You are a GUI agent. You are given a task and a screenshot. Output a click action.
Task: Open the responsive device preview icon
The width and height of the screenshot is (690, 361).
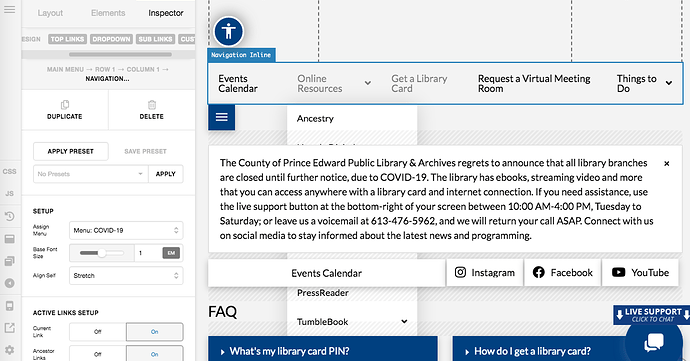(x=9, y=306)
